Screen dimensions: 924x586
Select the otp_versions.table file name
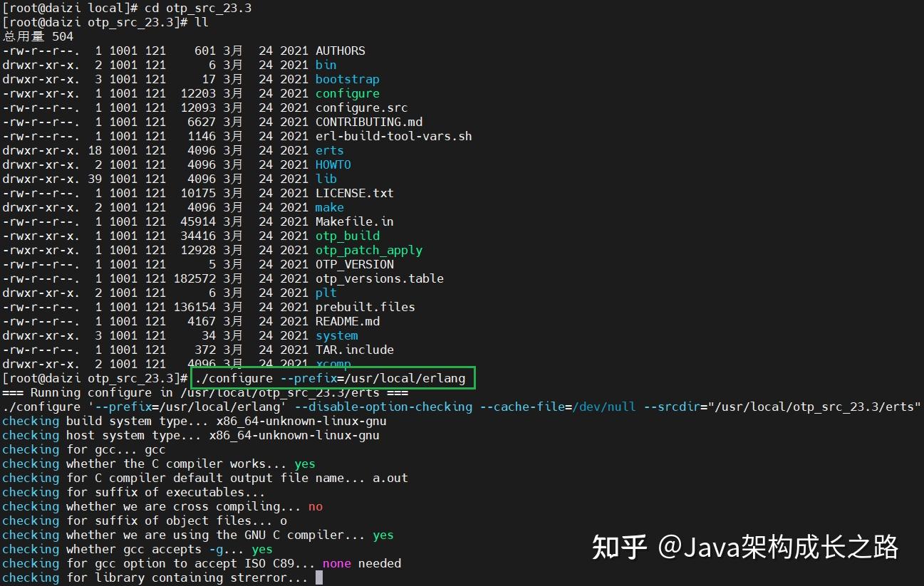[x=380, y=278]
